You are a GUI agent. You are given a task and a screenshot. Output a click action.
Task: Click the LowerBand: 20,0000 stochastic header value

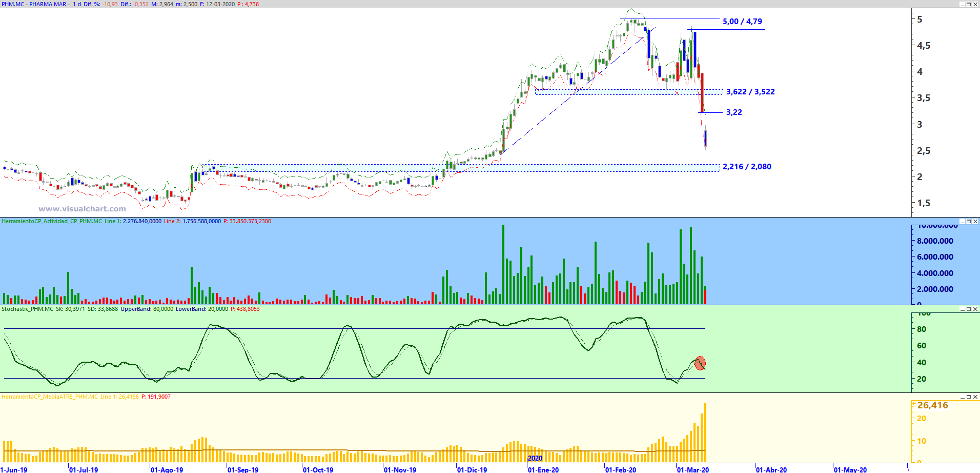pyautogui.click(x=202, y=309)
